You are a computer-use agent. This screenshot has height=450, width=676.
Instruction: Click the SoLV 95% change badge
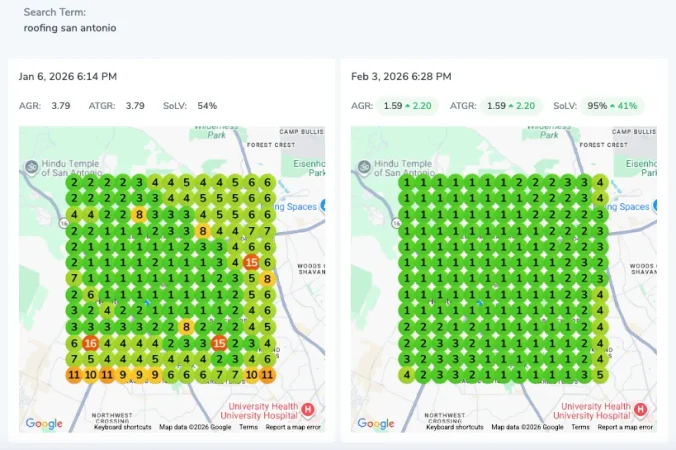pos(612,106)
